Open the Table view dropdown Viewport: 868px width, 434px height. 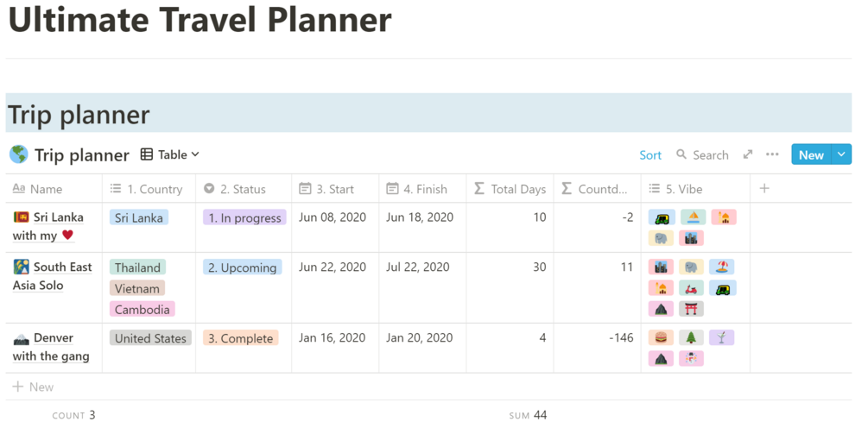[170, 154]
